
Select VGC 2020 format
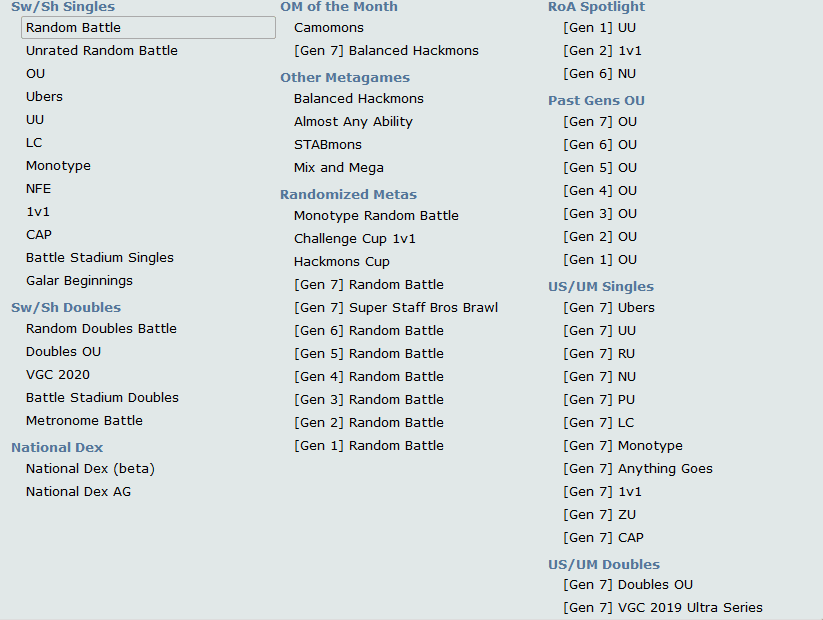[x=58, y=374]
